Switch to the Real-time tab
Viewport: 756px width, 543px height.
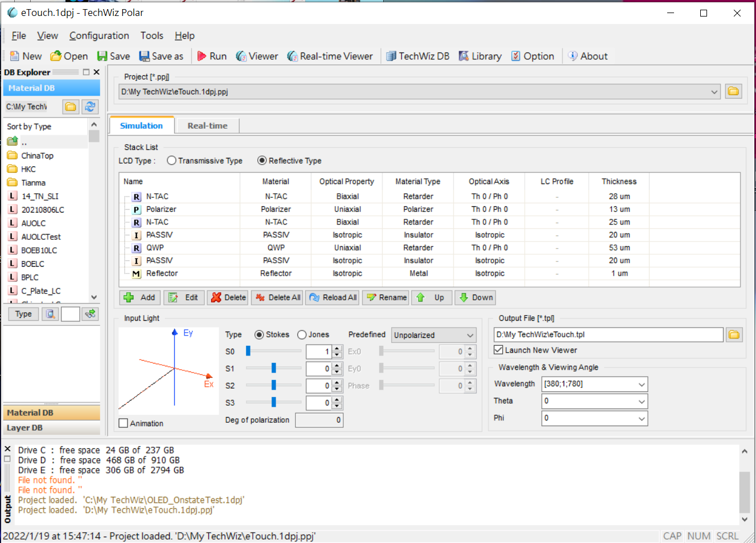pyautogui.click(x=207, y=125)
